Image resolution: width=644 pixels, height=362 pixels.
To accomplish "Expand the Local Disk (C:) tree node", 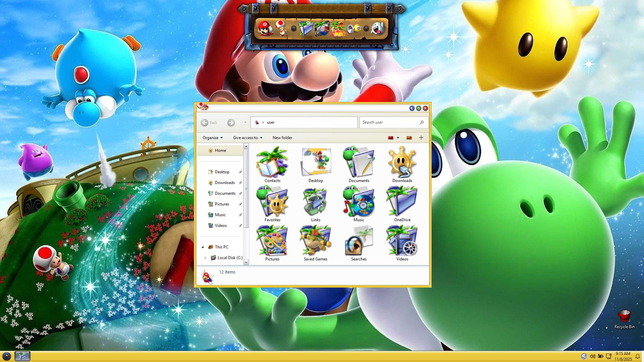I will [205, 258].
